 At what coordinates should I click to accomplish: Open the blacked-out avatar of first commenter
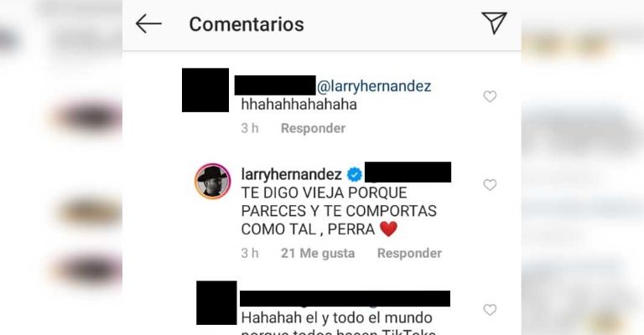pos(205,90)
